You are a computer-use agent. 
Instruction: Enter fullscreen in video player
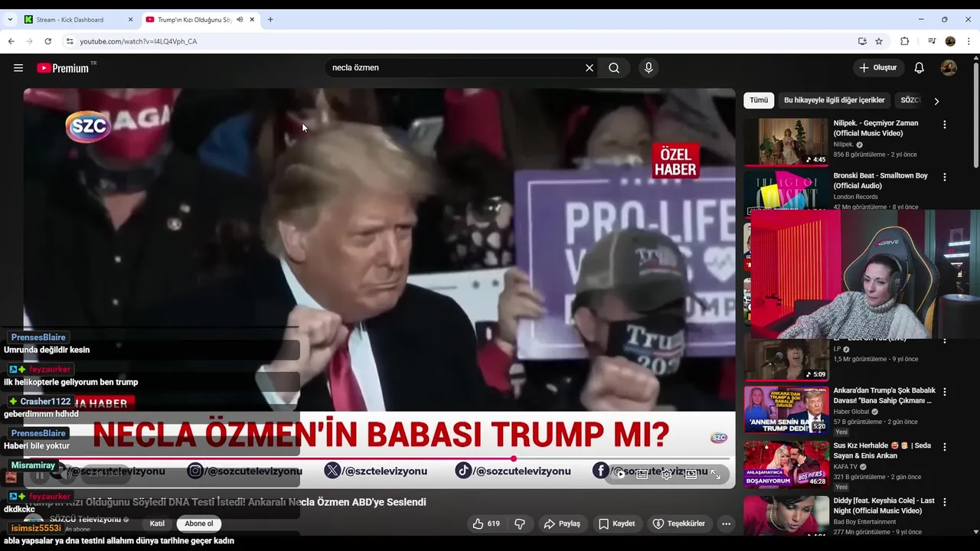click(716, 474)
